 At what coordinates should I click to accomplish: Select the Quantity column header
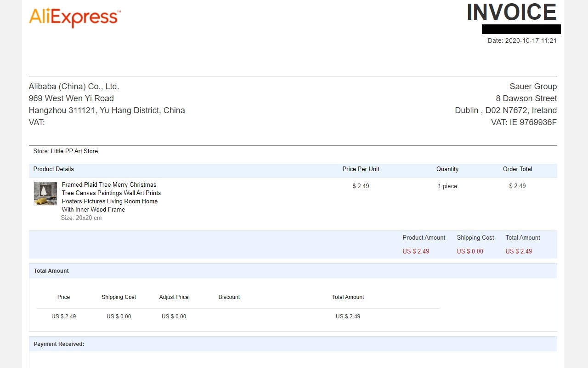point(447,169)
